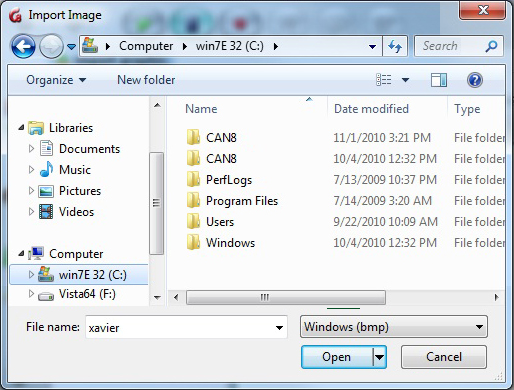Expand the Documents library tree node

pos(31,149)
